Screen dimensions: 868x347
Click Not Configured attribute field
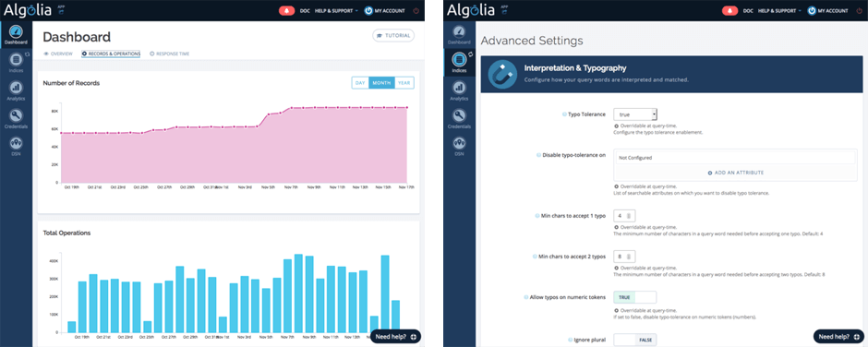(x=735, y=157)
